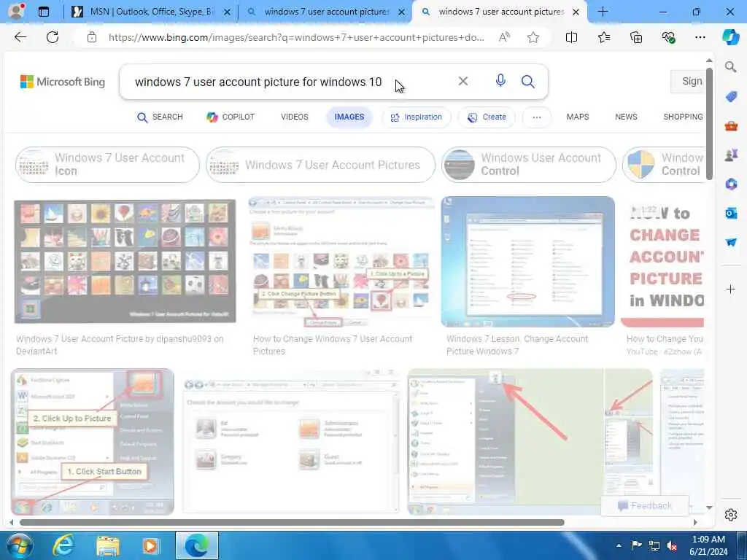Open How to Change Windows 7 thumbnail
The height and width of the screenshot is (560, 747).
[x=341, y=262]
